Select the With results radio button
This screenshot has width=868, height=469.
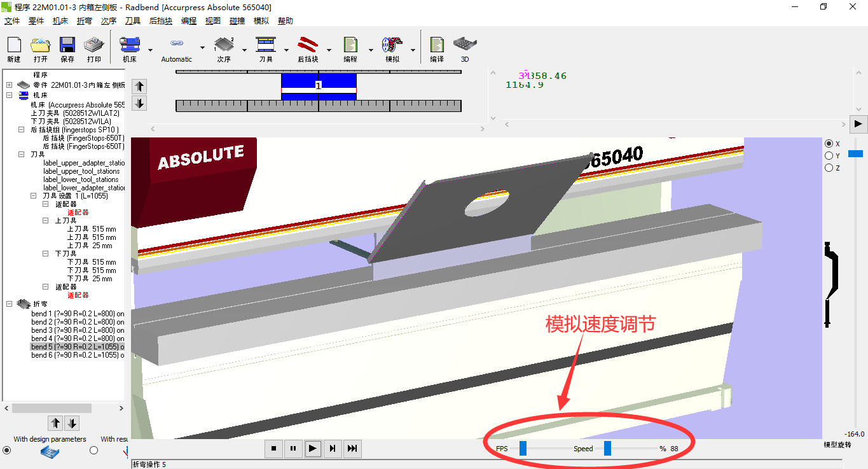click(94, 451)
